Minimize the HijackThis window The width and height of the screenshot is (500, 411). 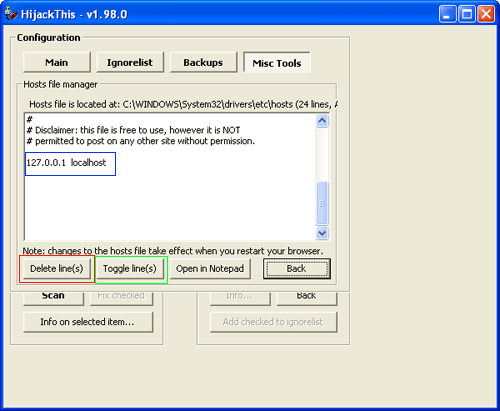[x=447, y=14]
